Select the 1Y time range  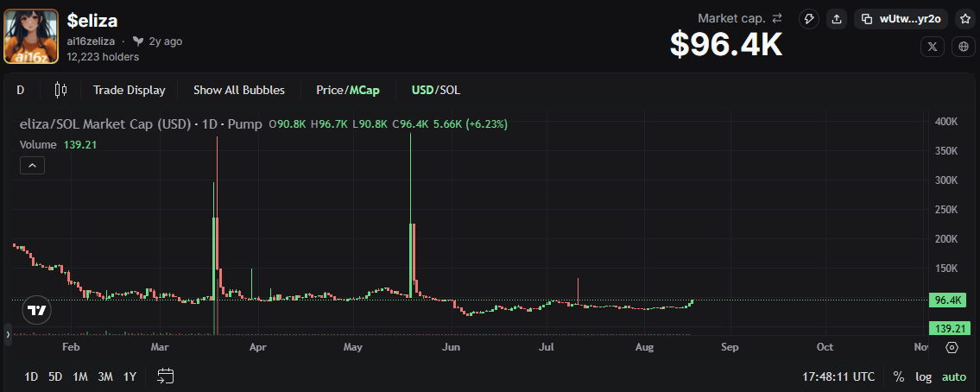pos(130,376)
